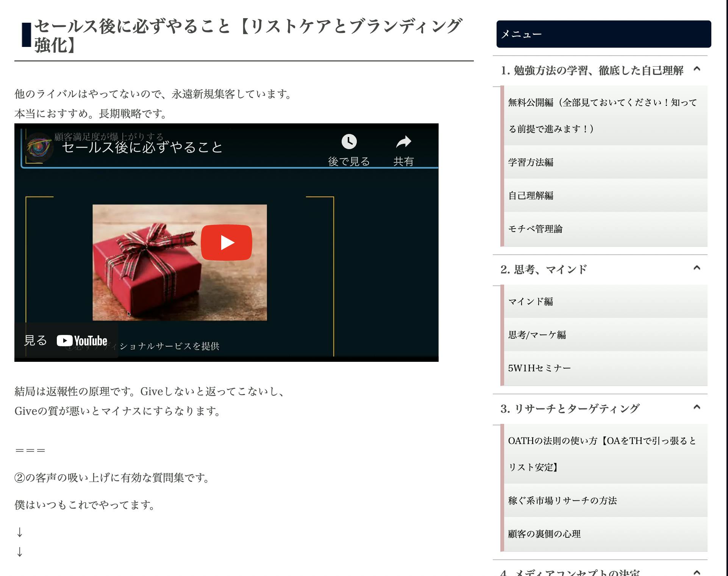Open 学習方法編 in the sidebar

point(531,162)
